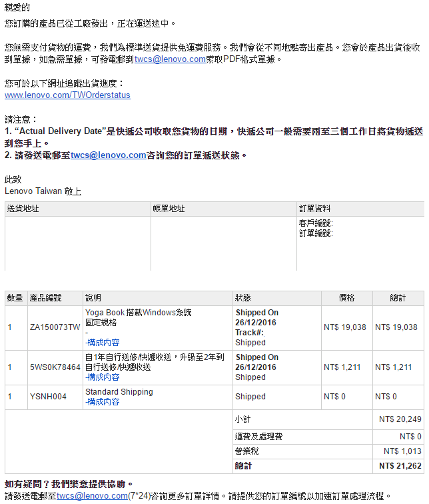The image size is (429, 504).
Task: Click the 總計 column header
Action: click(398, 298)
